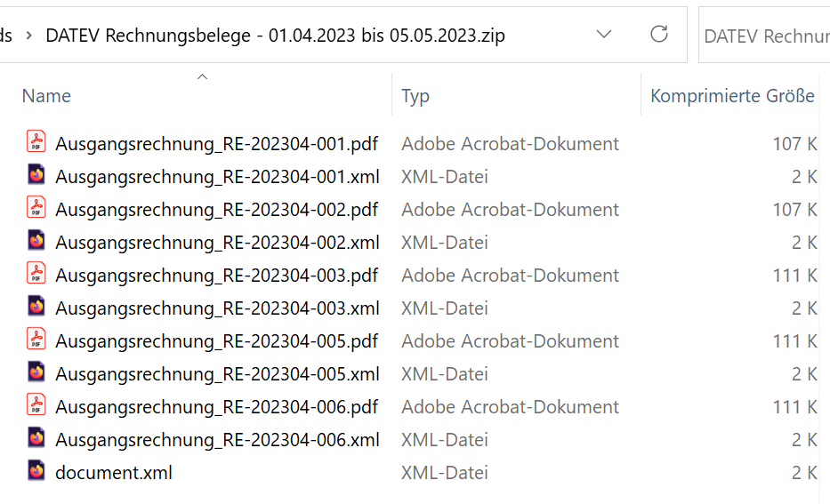Select file Ausgangsrechnung_RE-202304-006.pdf
The height and width of the screenshot is (504, 830).
[216, 407]
